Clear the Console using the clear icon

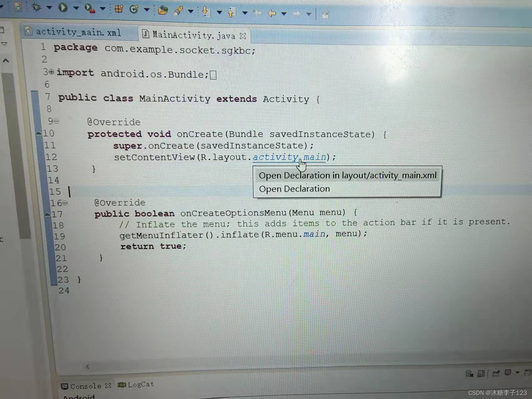point(469,373)
